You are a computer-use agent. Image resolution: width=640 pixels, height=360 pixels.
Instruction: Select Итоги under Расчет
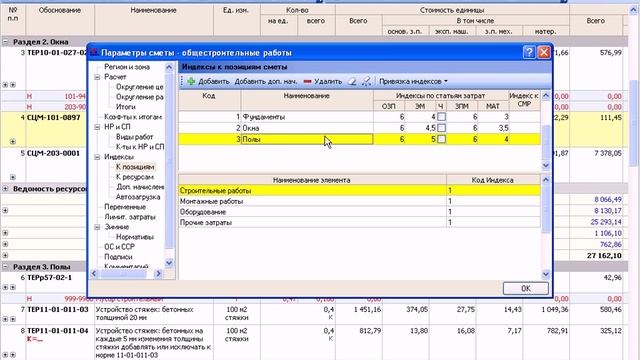[125, 107]
